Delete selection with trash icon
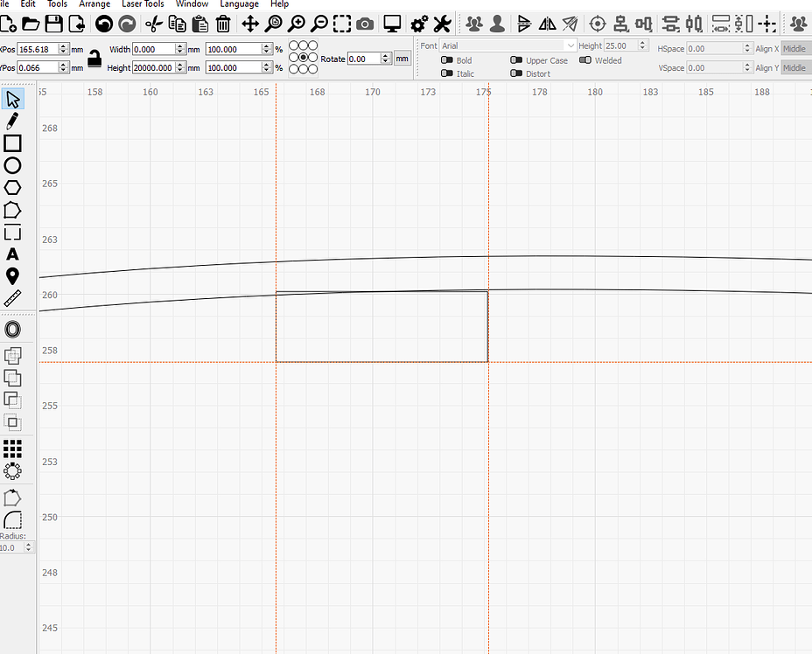The height and width of the screenshot is (654, 812). [223, 24]
